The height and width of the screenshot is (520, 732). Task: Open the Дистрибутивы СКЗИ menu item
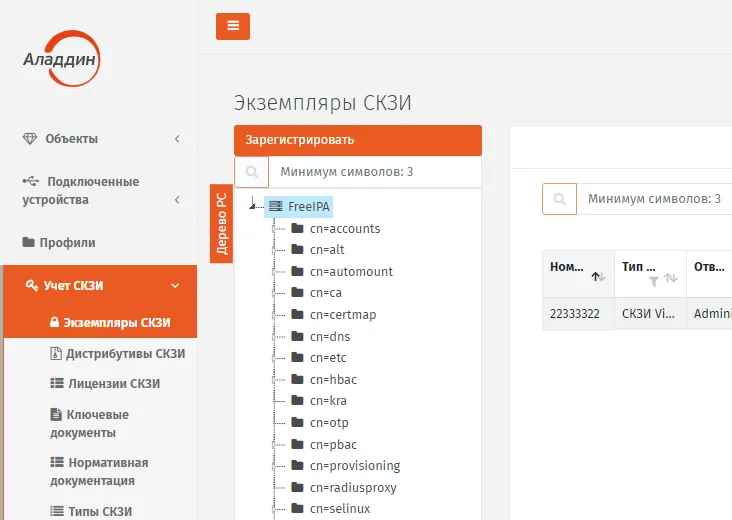[x=118, y=353]
